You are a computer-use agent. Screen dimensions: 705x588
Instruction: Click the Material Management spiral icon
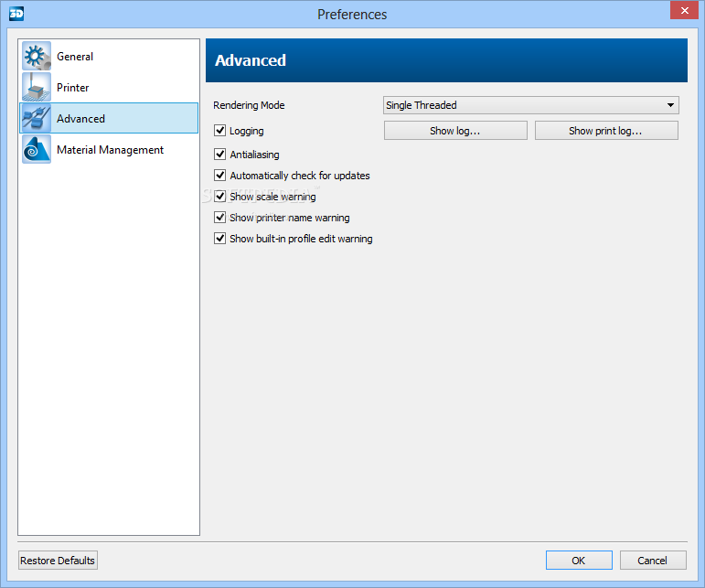37,150
